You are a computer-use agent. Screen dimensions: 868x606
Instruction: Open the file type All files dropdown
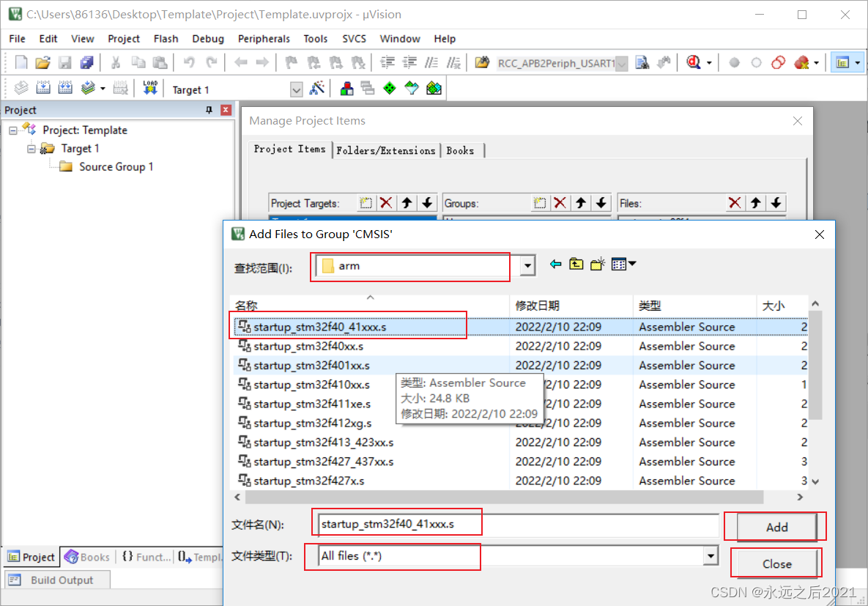[710, 557]
